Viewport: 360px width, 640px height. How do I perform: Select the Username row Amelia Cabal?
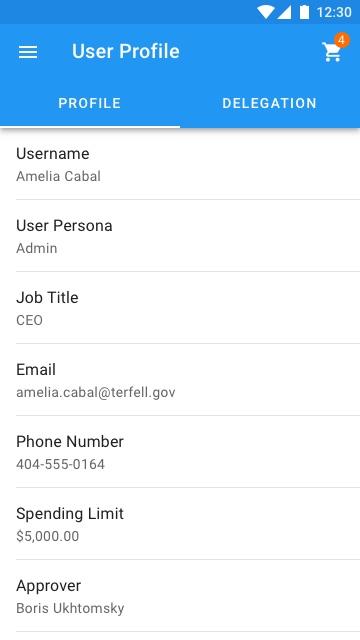point(180,164)
